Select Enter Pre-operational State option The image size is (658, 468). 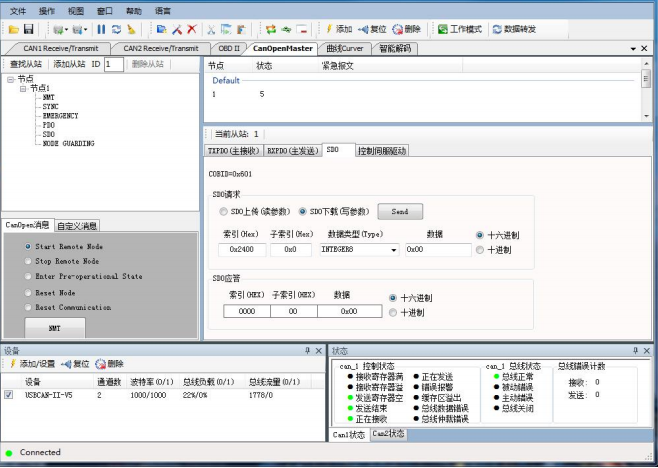tap(28, 276)
